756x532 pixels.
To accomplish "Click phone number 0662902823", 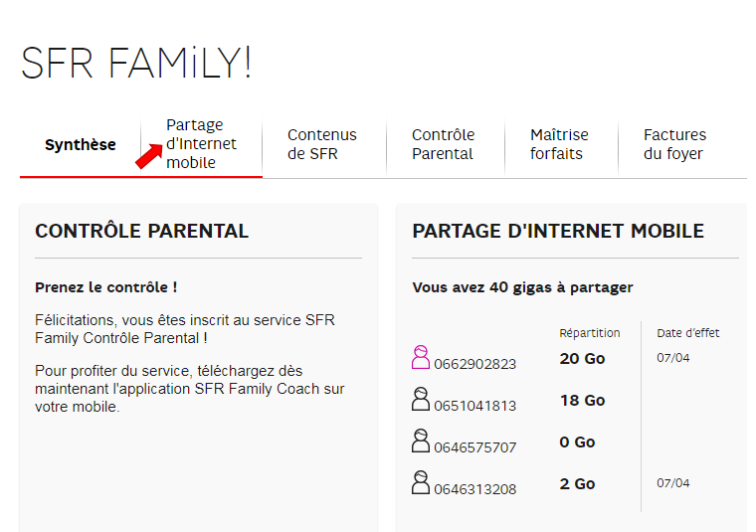I will [x=474, y=364].
